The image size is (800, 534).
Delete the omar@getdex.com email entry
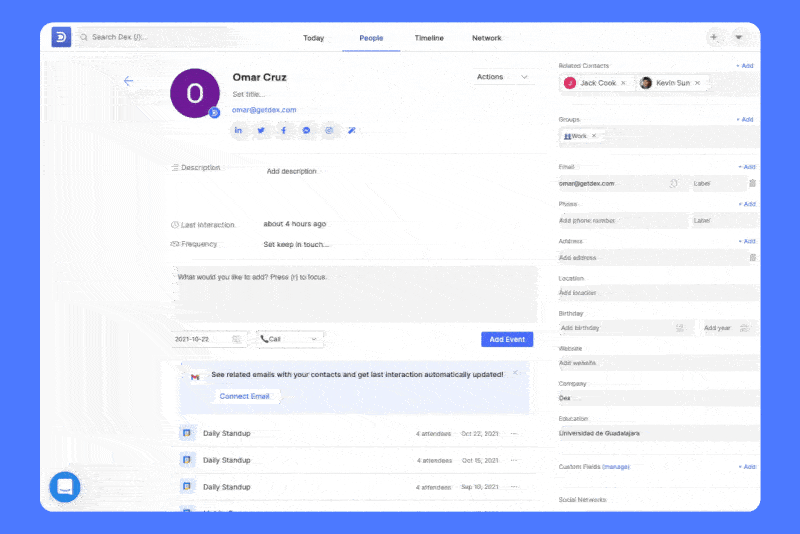point(752,183)
